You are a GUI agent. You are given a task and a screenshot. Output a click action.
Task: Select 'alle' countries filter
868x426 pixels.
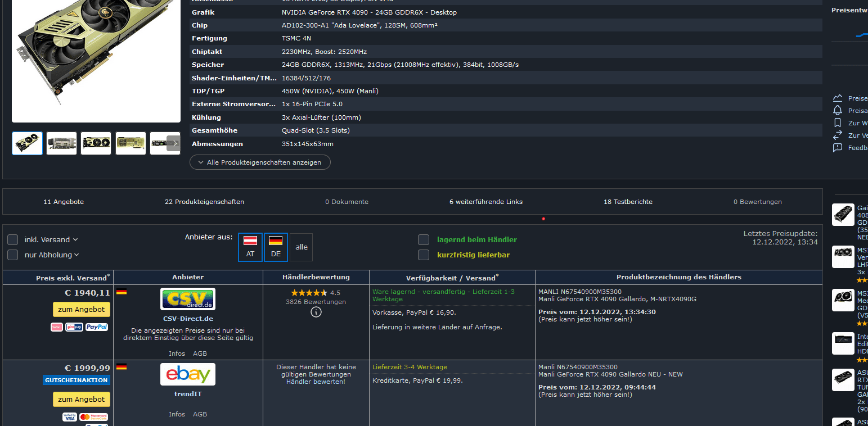[302, 247]
